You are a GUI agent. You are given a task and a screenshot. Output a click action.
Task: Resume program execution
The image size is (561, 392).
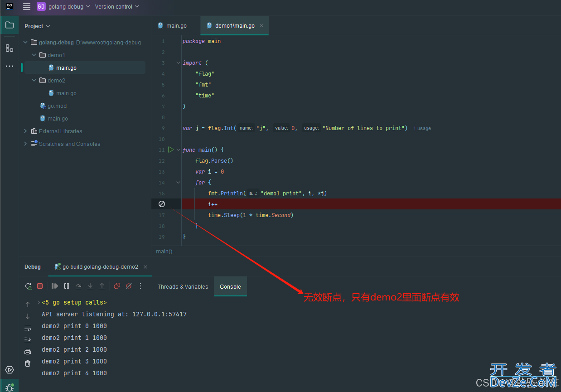[55, 286]
